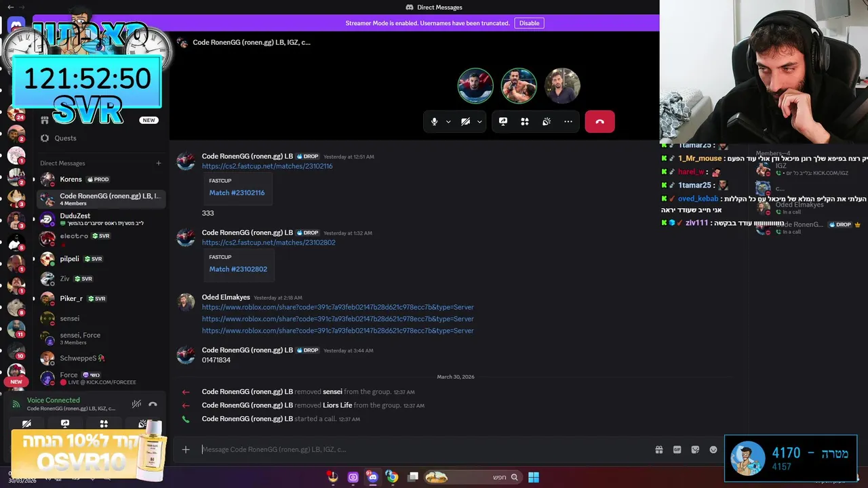Open pilpeli direct message
This screenshot has width=868, height=488.
click(x=101, y=259)
